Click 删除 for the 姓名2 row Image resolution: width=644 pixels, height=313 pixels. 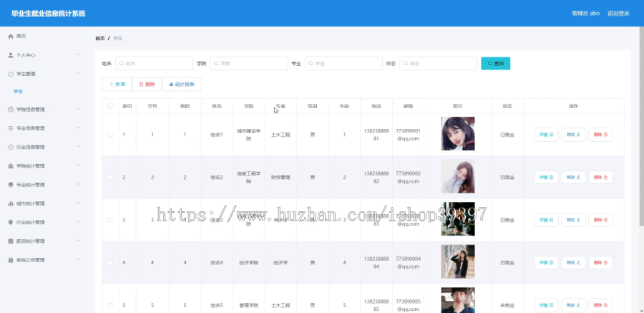601,177
